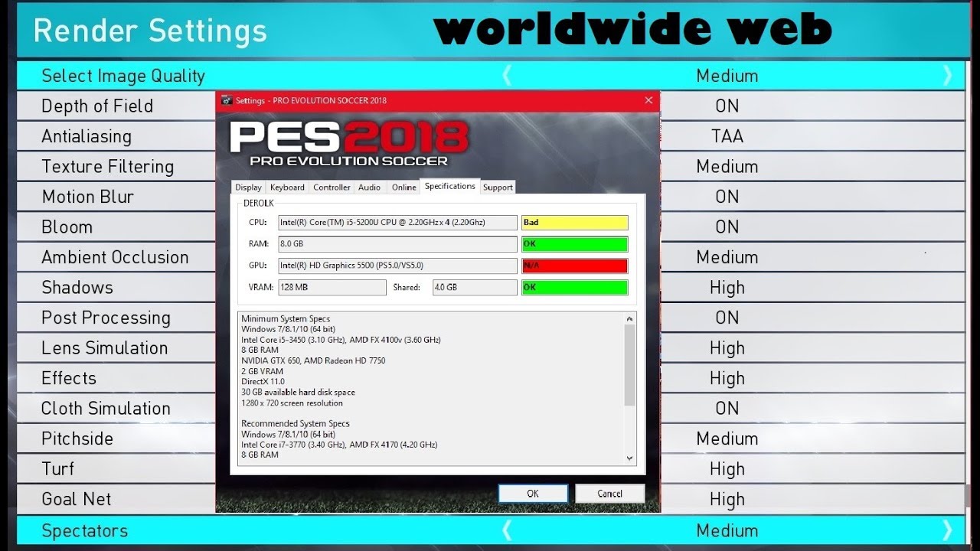
Task: Select the Post Processing setting
Action: (106, 318)
